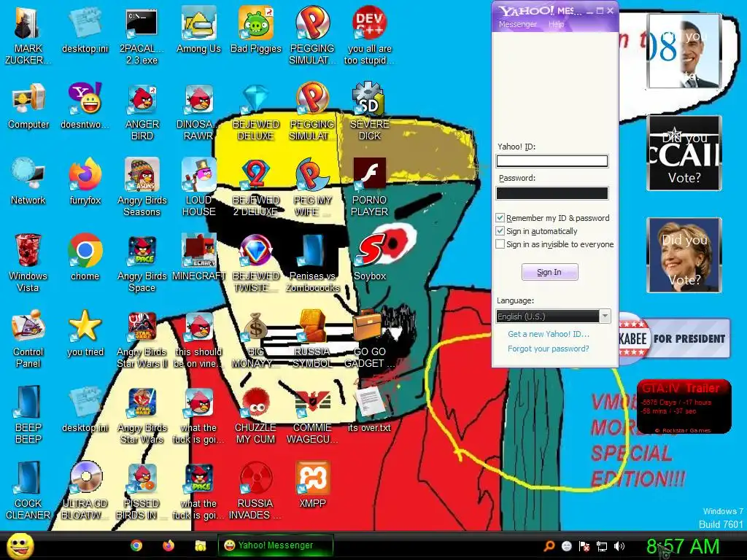Viewport: 747px width, 560px height.
Task: Click the 'FOR PRESIDENT' campaign gadget
Action: pyautogui.click(x=675, y=338)
